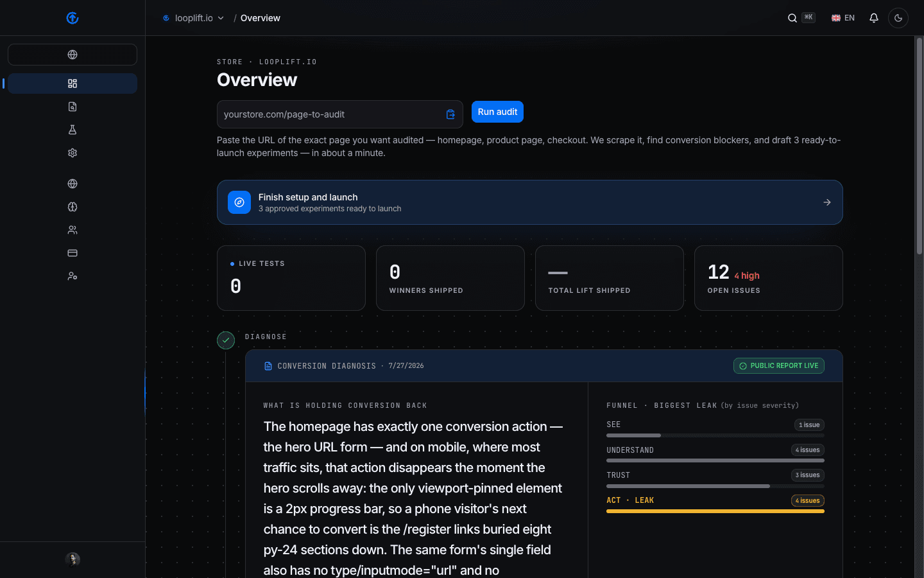Click the compass icon in Finish setup banner
The image size is (924, 578).
click(x=239, y=202)
